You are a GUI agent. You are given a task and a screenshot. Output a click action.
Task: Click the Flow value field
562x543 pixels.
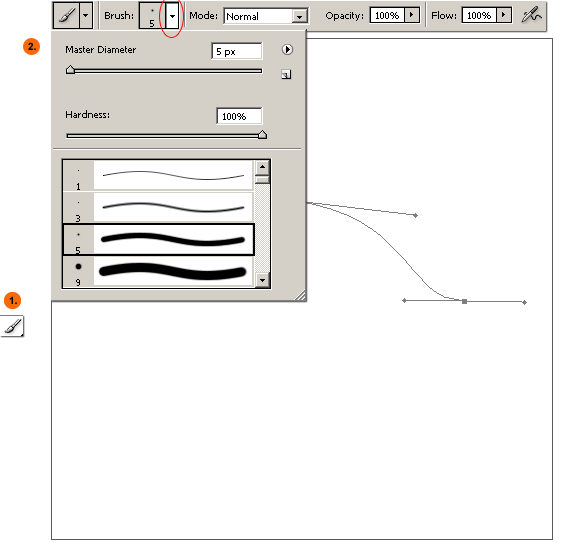[479, 15]
